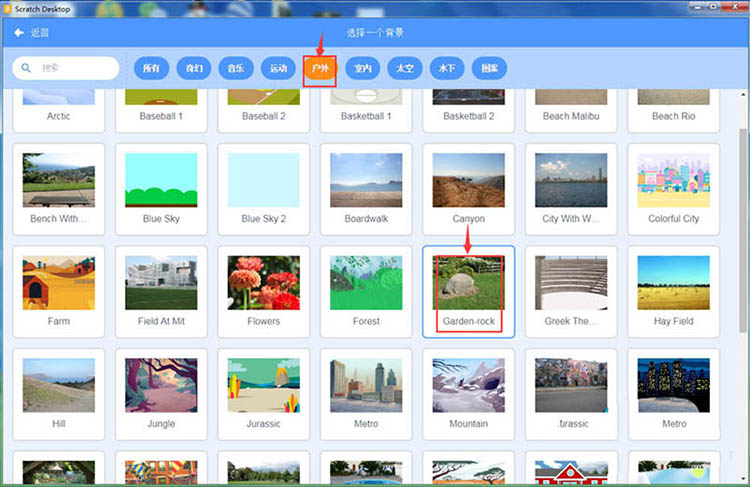Select the Field At Mit backdrop
The image size is (750, 487).
pyautogui.click(x=161, y=292)
